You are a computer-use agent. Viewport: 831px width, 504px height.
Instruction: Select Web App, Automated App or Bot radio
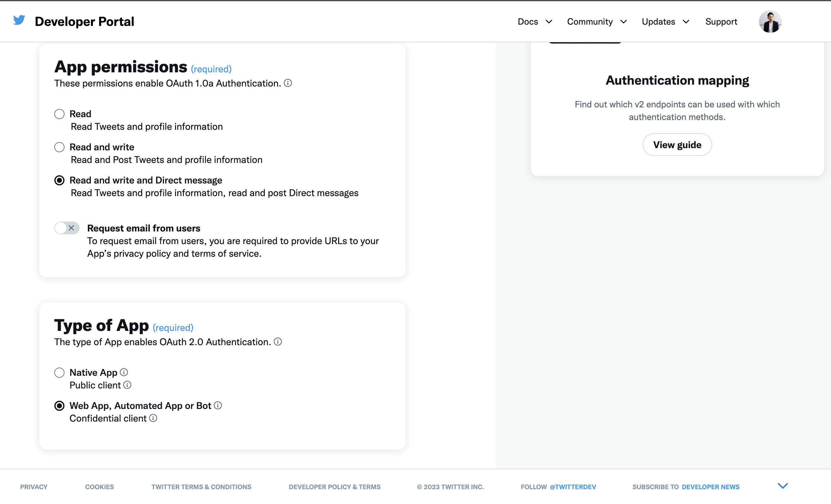point(59,405)
